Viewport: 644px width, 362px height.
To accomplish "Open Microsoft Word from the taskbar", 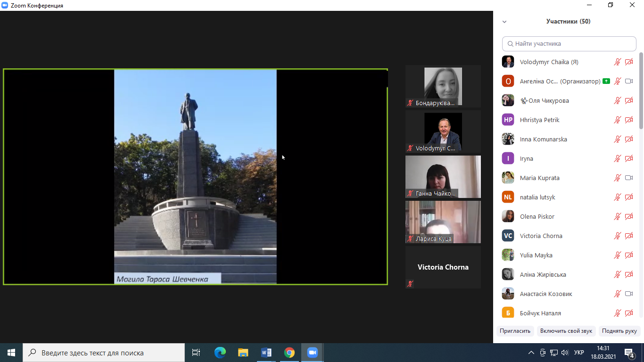I will [266, 353].
